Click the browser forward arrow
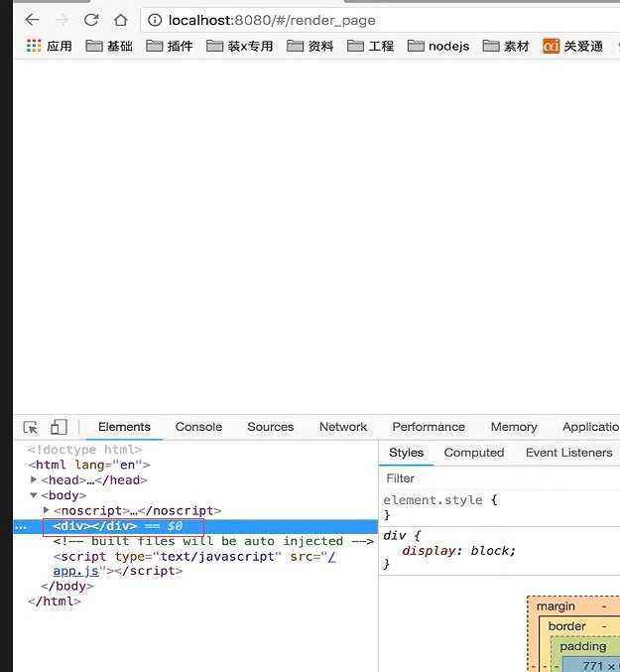The width and height of the screenshot is (620, 672). click(x=62, y=20)
